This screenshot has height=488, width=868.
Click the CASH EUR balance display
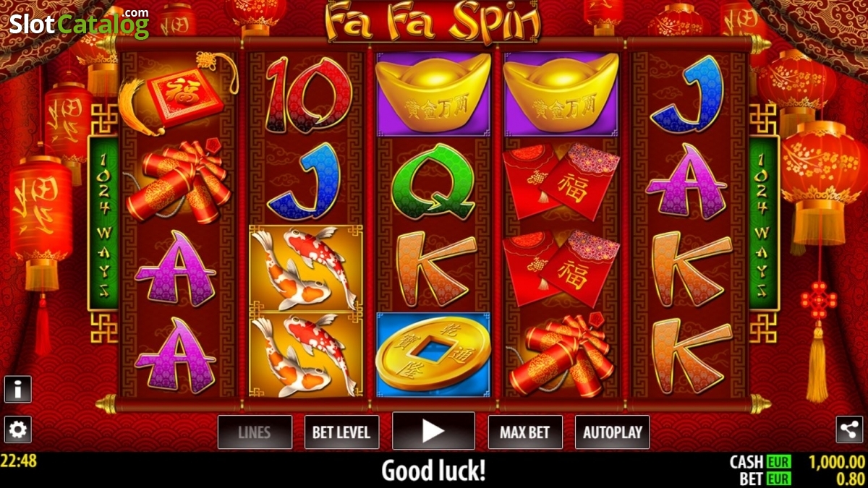point(796,462)
